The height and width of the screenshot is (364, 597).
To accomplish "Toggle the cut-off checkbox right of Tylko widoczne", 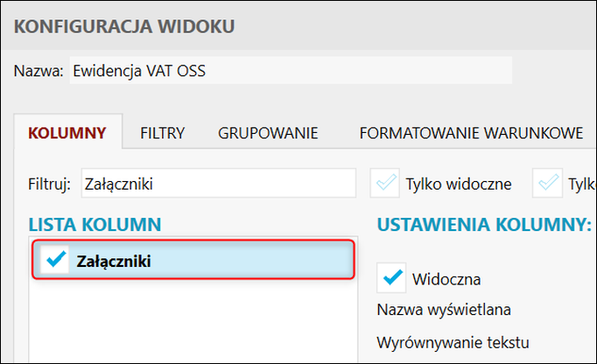I will (551, 184).
